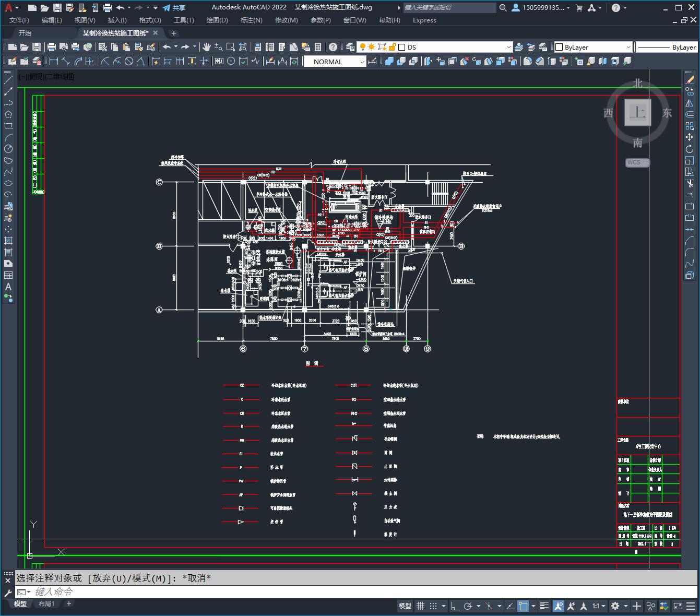The width and height of the screenshot is (700, 616).
Task: Click the 模型 model space status button
Action: [x=405, y=606]
